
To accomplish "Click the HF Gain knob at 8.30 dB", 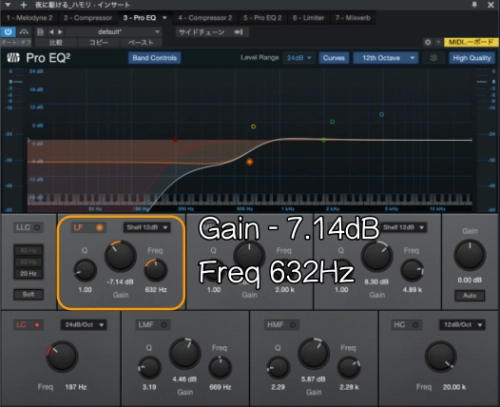I will click(x=377, y=256).
